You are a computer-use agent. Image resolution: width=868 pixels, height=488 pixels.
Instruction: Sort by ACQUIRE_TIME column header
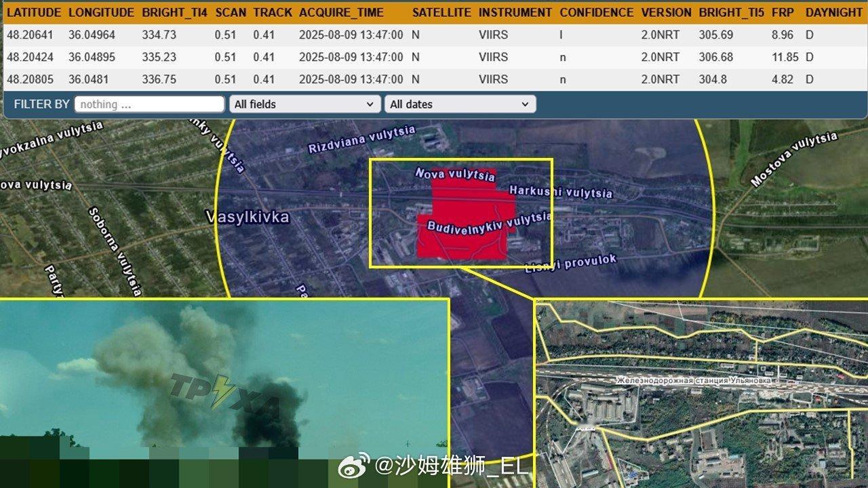point(341,12)
